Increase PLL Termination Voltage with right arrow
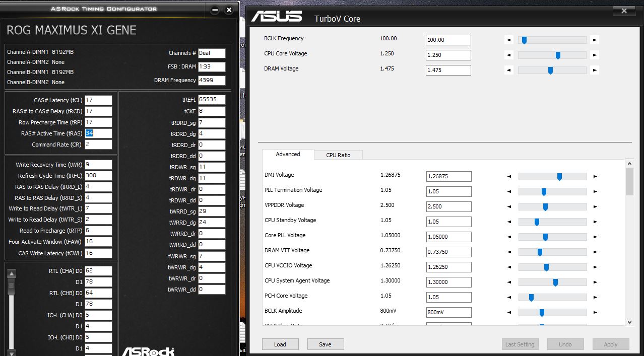Image resolution: width=644 pixels, height=356 pixels. click(595, 192)
